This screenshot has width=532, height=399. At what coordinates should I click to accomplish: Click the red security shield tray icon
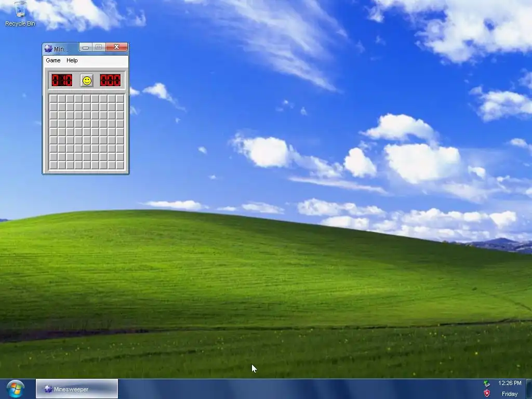[x=487, y=394]
